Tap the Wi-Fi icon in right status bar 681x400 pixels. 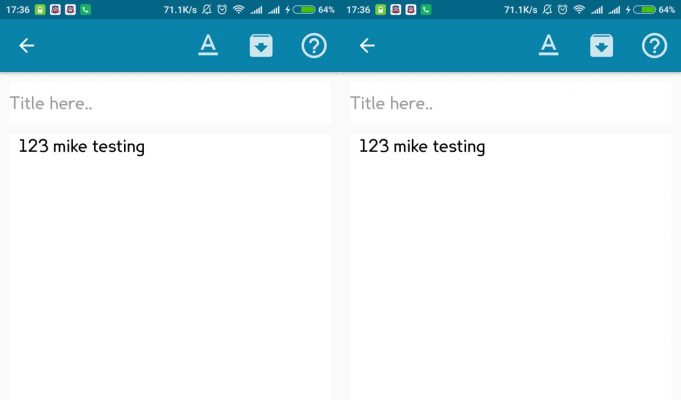tap(579, 10)
